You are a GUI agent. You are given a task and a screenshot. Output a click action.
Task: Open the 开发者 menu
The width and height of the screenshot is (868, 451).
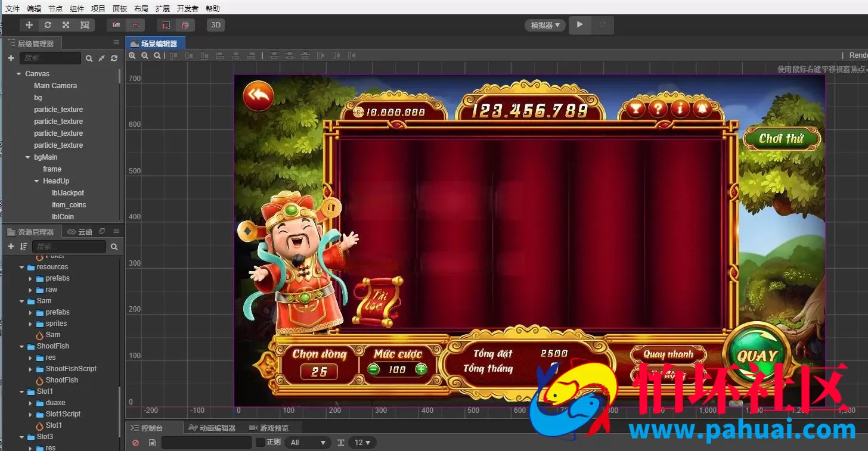188,8
